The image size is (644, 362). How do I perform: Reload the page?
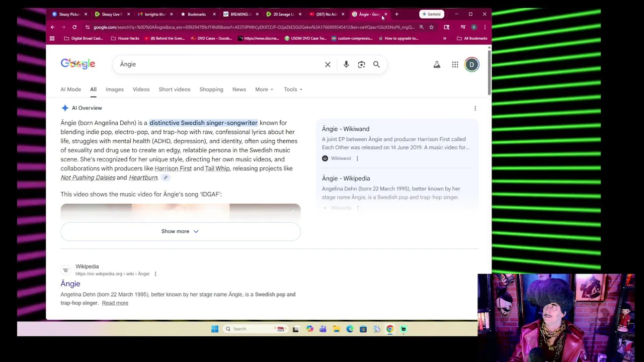coord(74,27)
